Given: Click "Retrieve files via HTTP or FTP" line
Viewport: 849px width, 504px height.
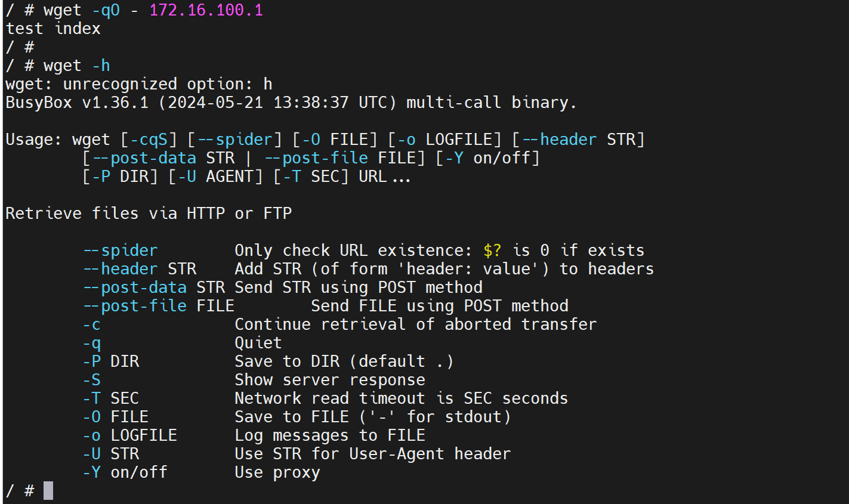Looking at the screenshot, I should click(149, 214).
